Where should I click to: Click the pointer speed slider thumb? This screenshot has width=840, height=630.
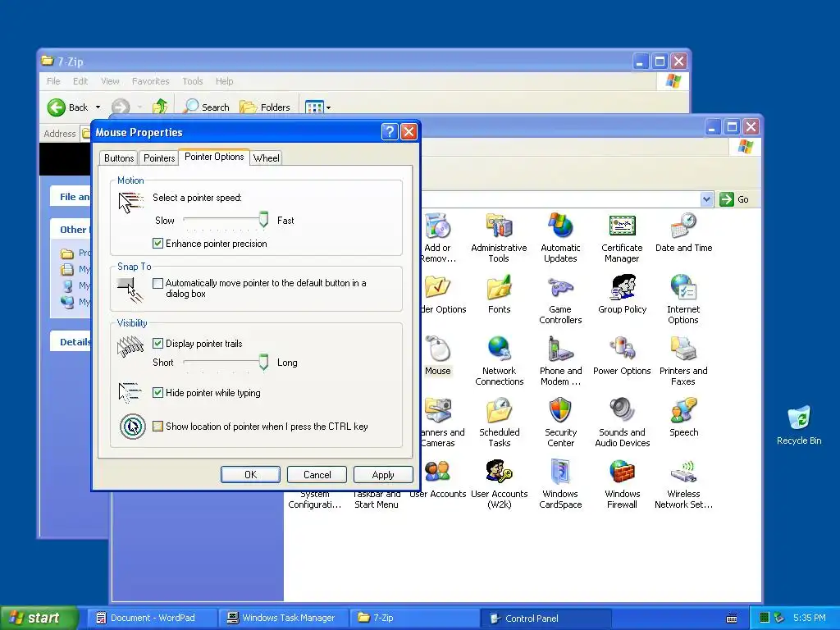[x=263, y=219]
